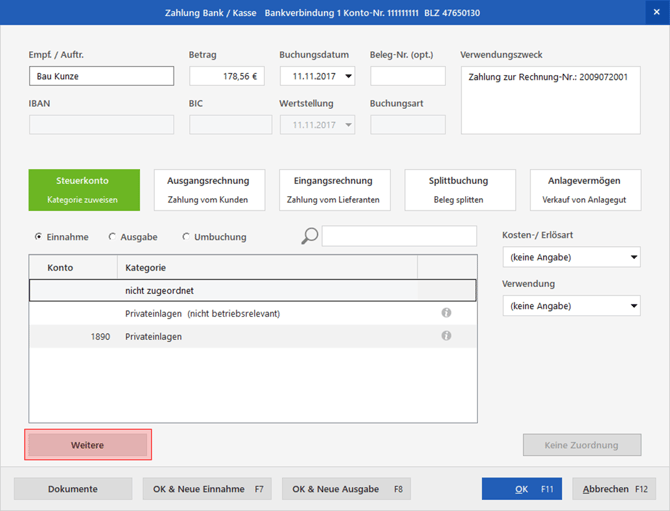Close the Zahlung Bank / Kasse dialog
Image resolution: width=670 pixels, height=511 pixels.
click(656, 12)
